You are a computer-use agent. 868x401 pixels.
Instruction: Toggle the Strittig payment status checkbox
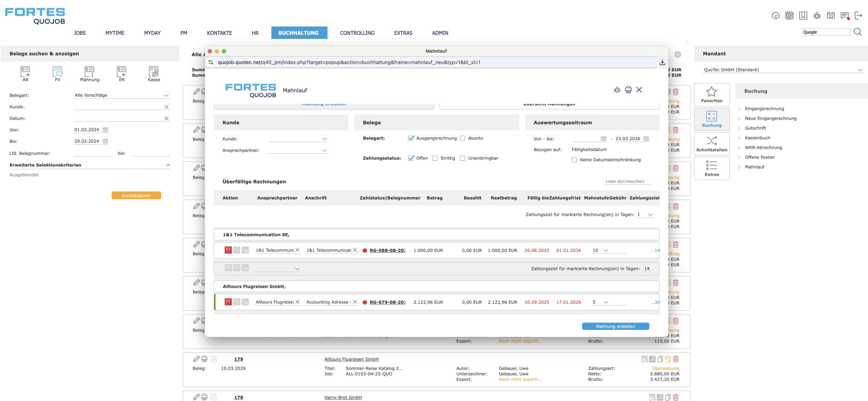click(435, 158)
